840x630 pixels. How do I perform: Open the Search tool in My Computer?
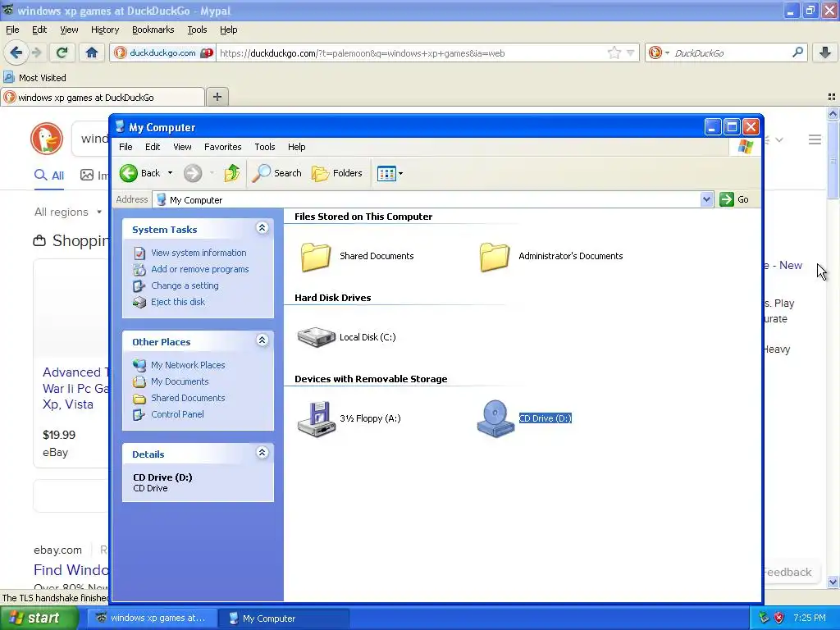tap(277, 173)
